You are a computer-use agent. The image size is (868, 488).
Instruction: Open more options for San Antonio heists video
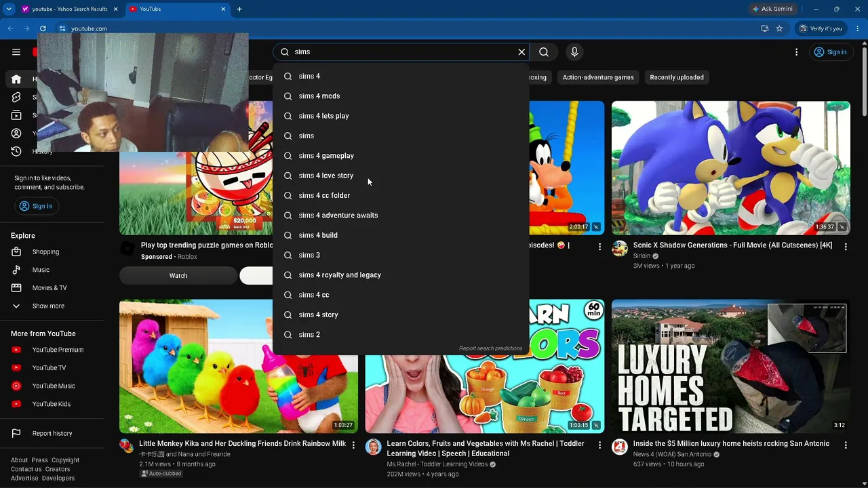pyautogui.click(x=846, y=445)
